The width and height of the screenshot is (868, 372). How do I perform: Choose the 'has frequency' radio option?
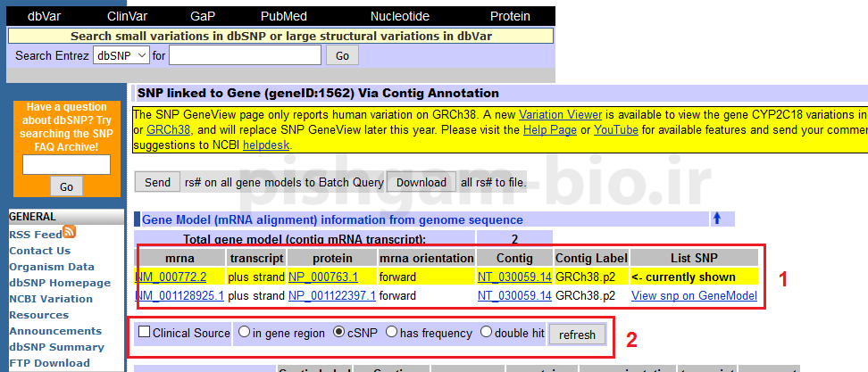(x=391, y=333)
